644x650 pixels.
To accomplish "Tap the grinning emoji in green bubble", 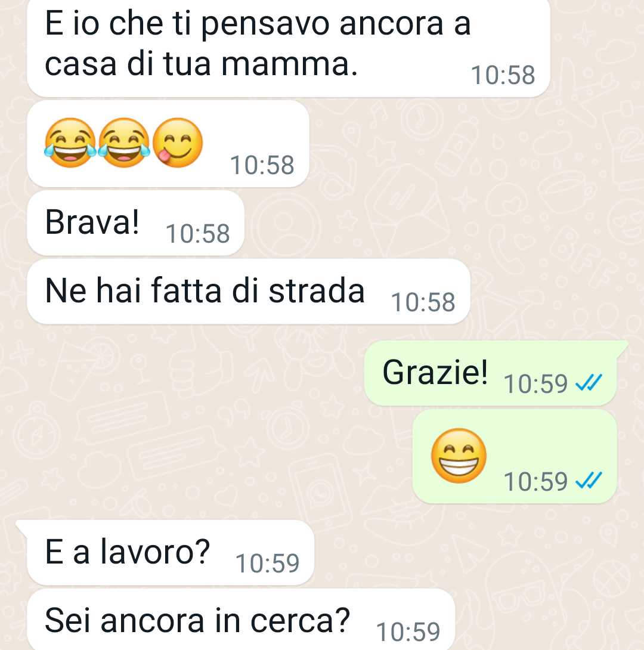I will (459, 456).
